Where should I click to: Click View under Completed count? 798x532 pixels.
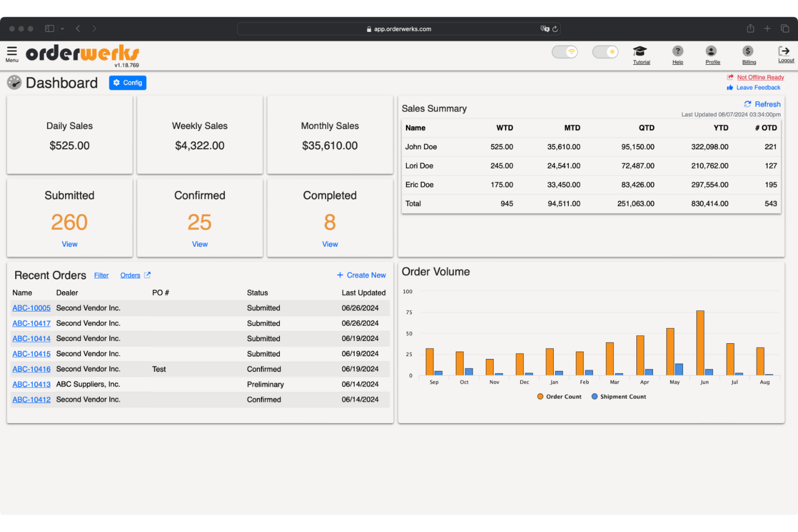click(330, 244)
